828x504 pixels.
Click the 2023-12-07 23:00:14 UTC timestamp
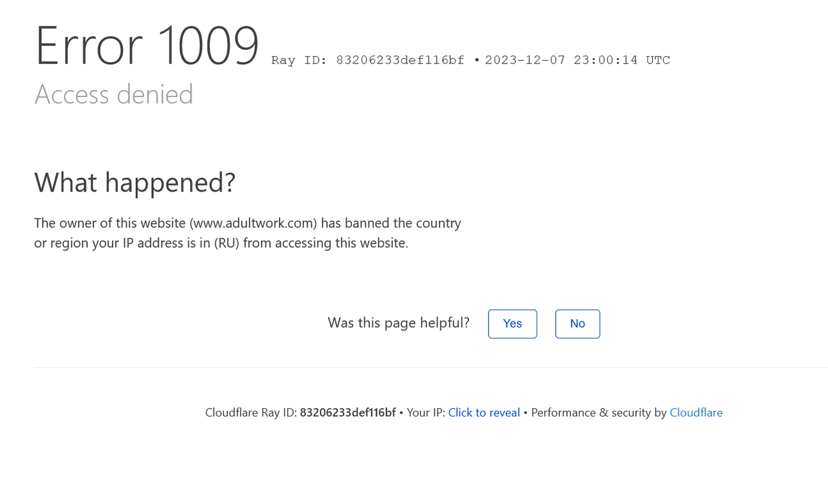point(577,60)
